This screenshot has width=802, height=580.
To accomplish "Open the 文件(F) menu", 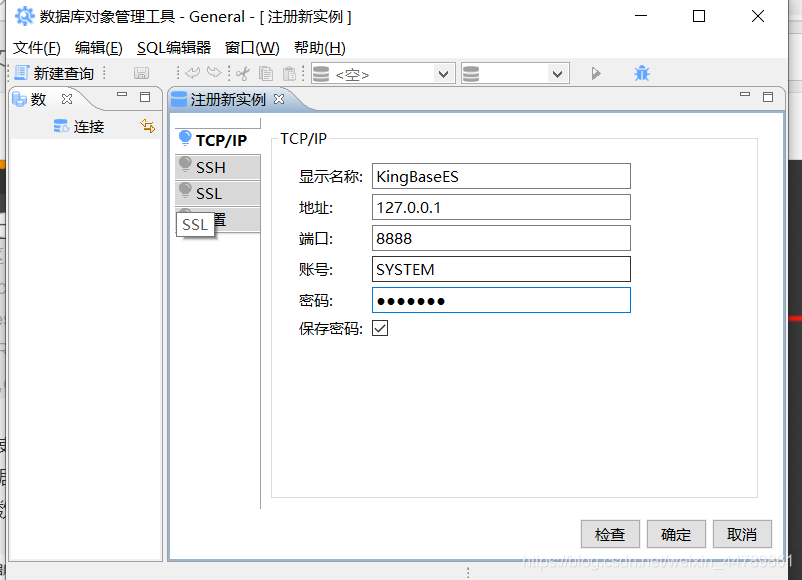I will [36, 48].
